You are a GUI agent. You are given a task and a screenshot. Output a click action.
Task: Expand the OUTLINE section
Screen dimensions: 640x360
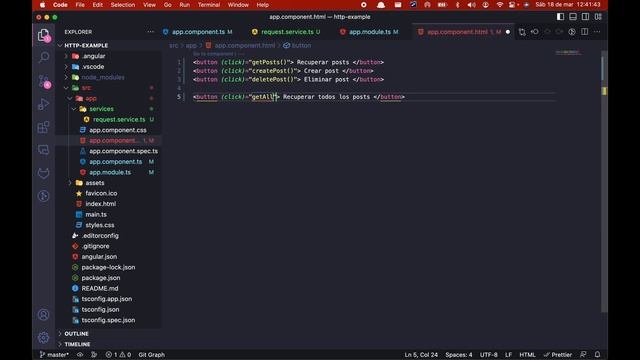click(76, 333)
